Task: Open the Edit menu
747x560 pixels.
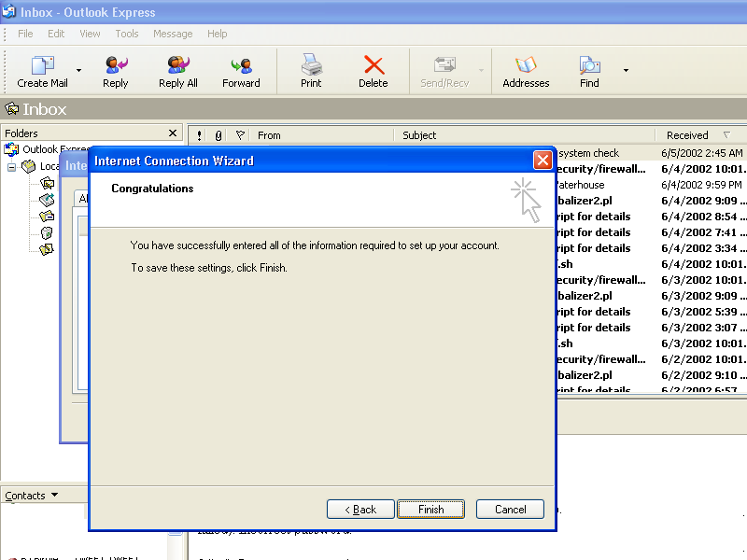Action: [56, 34]
